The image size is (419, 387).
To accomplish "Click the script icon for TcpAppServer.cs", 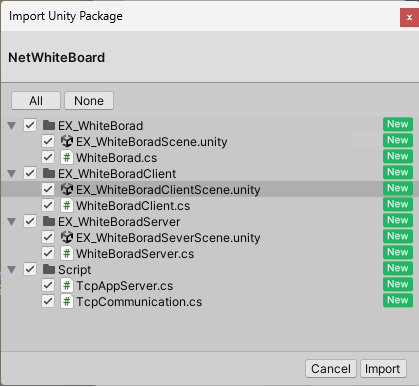I will tap(67, 285).
